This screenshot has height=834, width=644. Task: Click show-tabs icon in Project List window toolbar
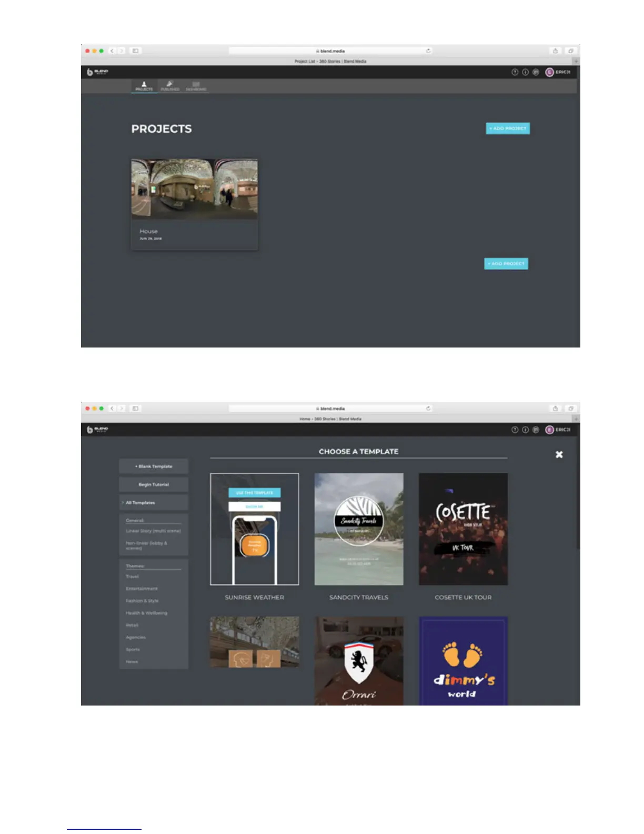click(x=571, y=51)
